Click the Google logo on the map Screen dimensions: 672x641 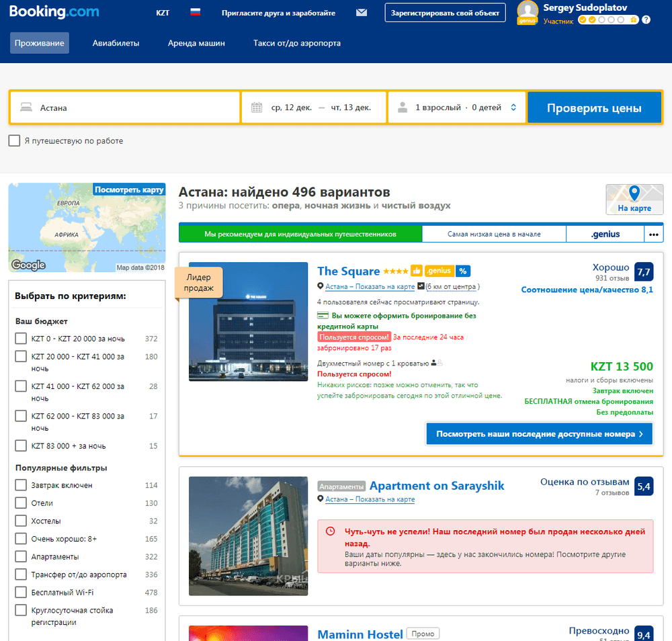click(28, 265)
